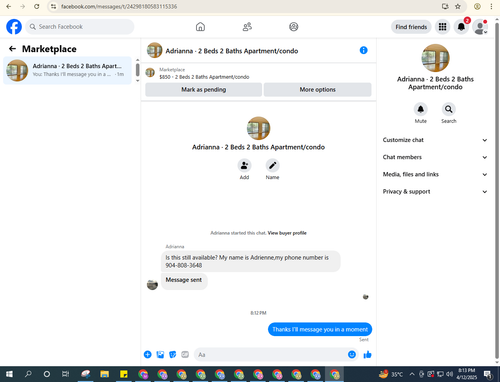Open the Facebook menu grid icon
500x382 pixels.
click(442, 27)
